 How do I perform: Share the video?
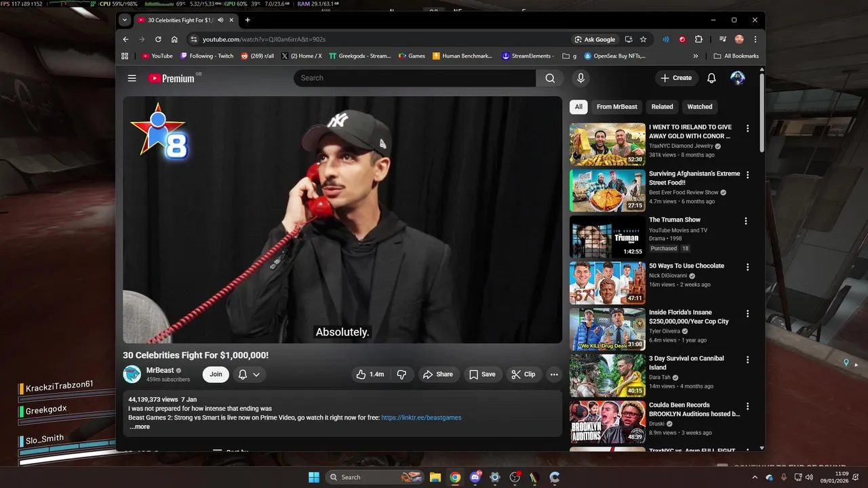438,374
